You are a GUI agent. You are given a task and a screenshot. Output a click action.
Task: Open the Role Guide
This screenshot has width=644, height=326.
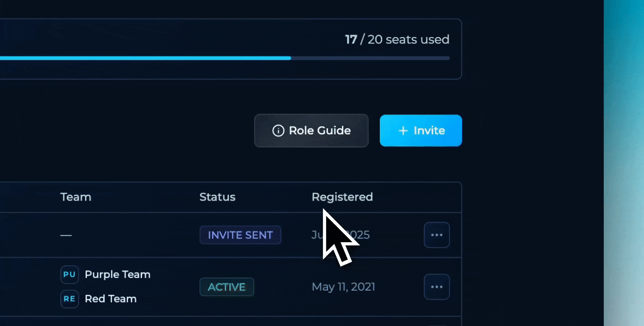(x=311, y=130)
